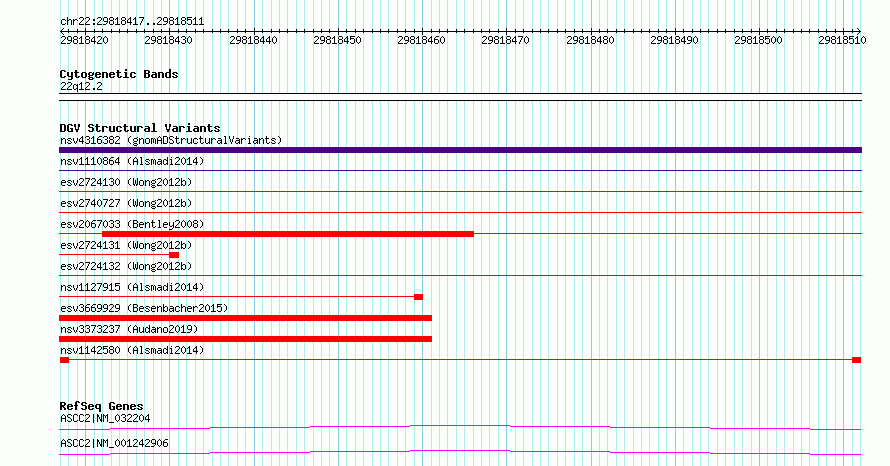This screenshot has width=890, height=466.
Task: Click the chr22:29818417..29818511 region label
Action: (132, 22)
